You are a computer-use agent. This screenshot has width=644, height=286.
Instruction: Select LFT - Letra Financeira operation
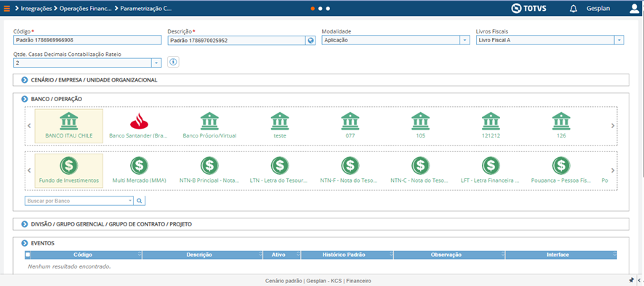click(491, 170)
